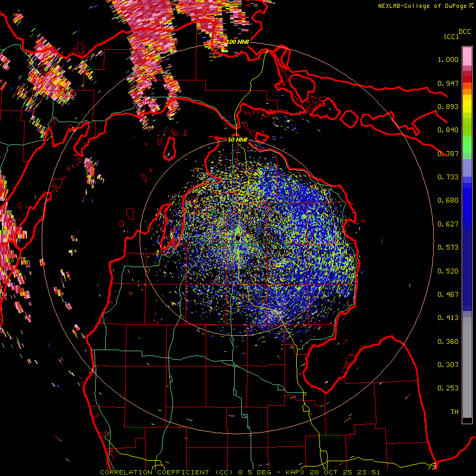Click the 0.253 color scale value
Viewport: 476px width, 476px height.
[448, 388]
